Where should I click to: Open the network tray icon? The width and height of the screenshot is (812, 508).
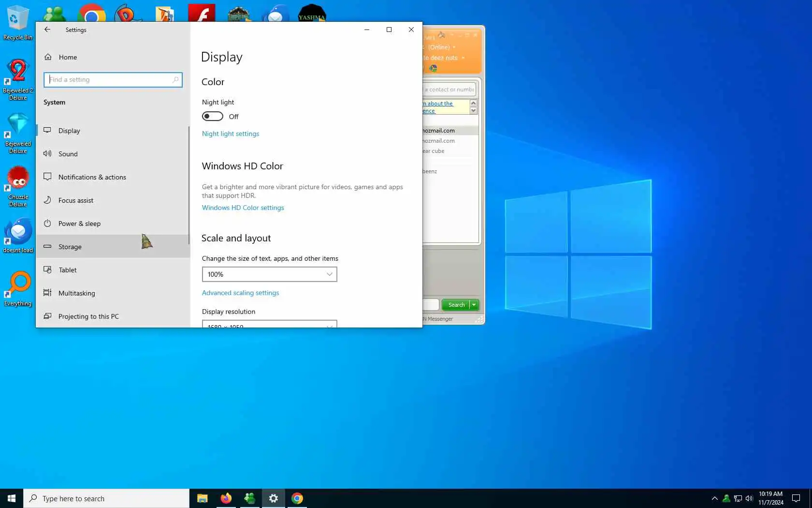738,498
